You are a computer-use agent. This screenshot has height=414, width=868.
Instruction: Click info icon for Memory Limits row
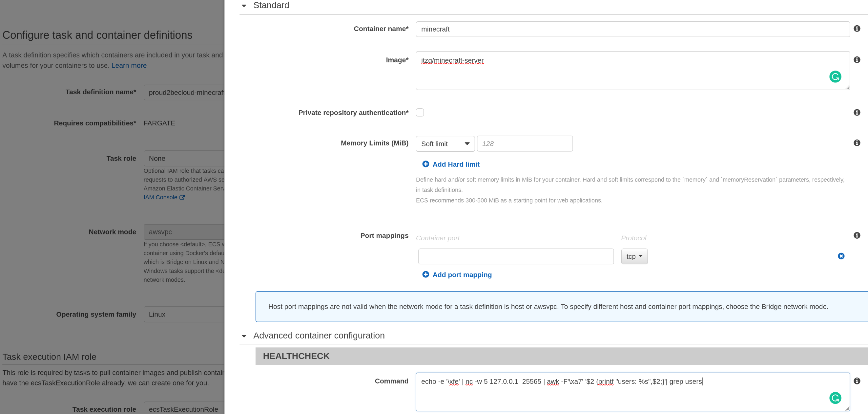point(857,143)
